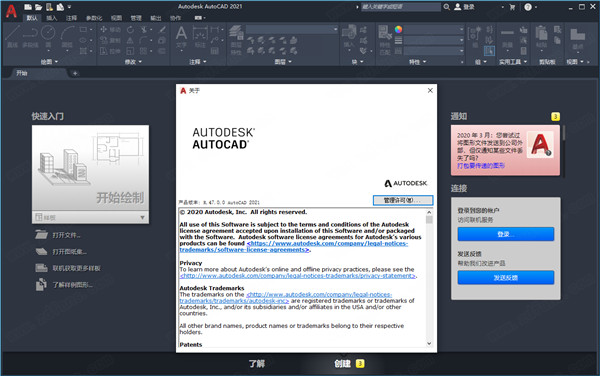Click the help question mark icon
600x376 pixels.
(x=528, y=7)
